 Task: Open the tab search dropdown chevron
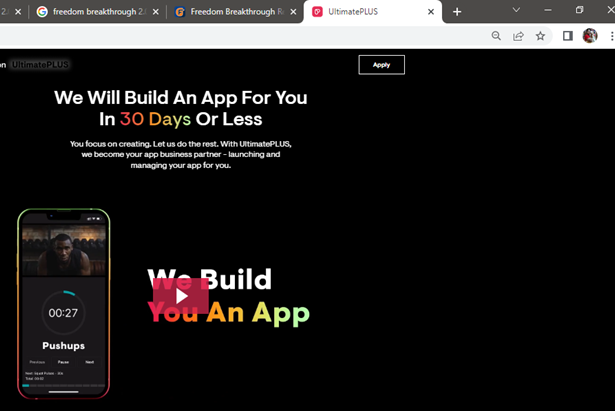(x=517, y=10)
